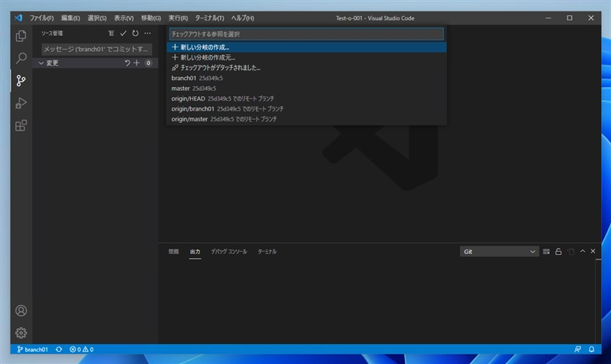The height and width of the screenshot is (364, 611).
Task: Open the 編集(E) menu
Action: pyautogui.click(x=70, y=18)
